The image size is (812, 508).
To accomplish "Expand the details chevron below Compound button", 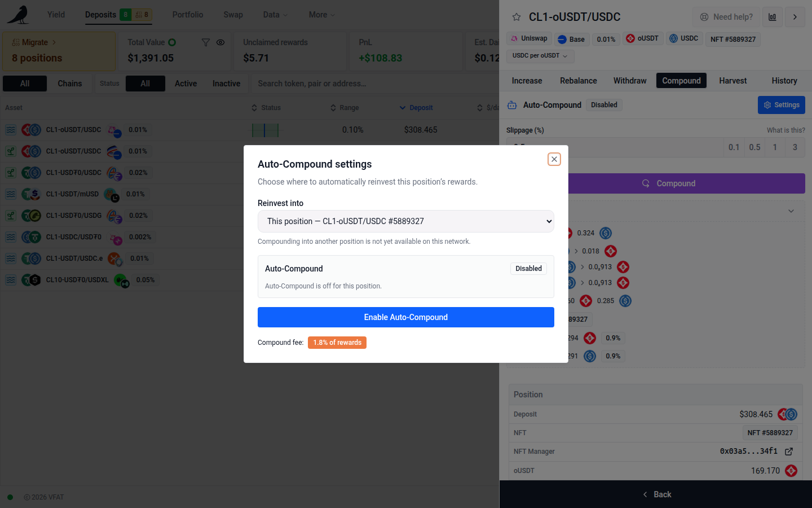I will (x=791, y=211).
